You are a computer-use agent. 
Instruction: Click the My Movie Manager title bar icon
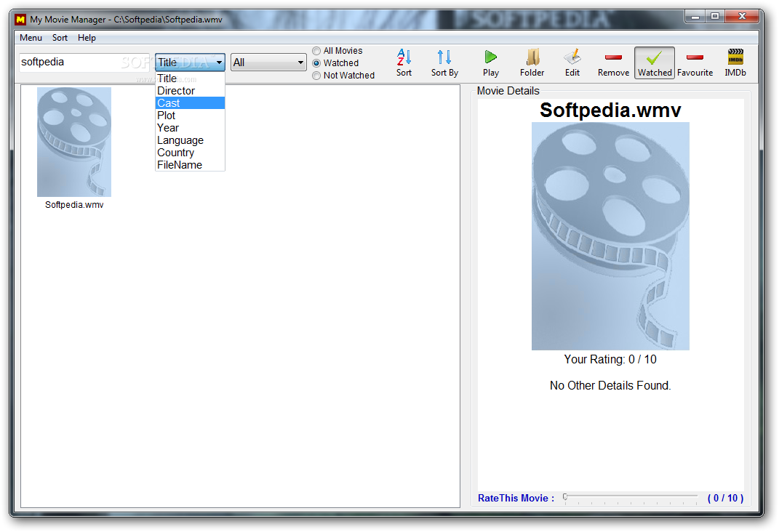pos(20,20)
